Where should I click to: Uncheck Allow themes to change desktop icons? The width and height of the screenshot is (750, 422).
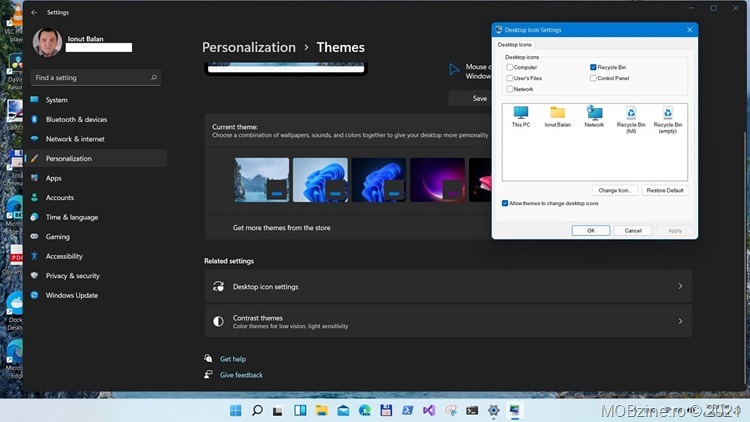click(505, 203)
